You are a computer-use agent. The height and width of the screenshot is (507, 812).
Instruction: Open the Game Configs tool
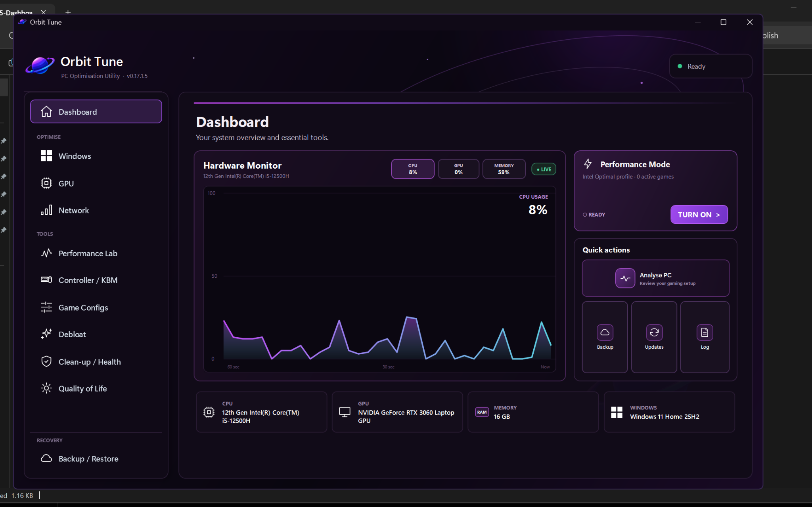point(96,307)
